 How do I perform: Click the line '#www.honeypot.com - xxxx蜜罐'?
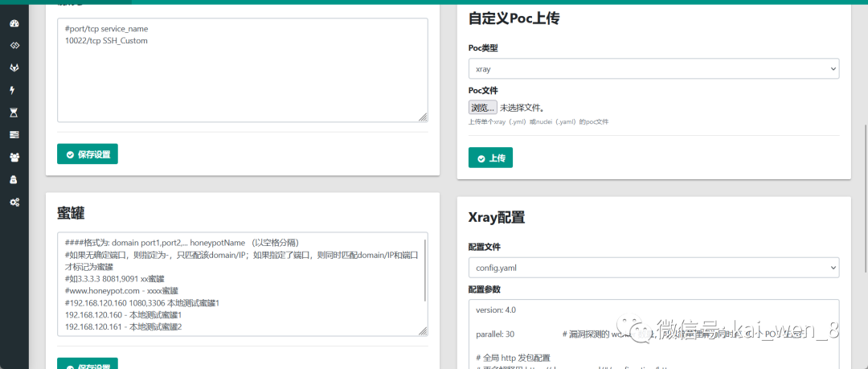point(121,290)
